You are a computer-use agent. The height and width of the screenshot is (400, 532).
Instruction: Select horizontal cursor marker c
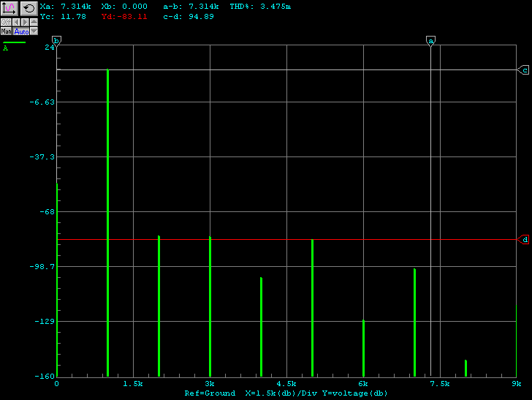point(524,70)
